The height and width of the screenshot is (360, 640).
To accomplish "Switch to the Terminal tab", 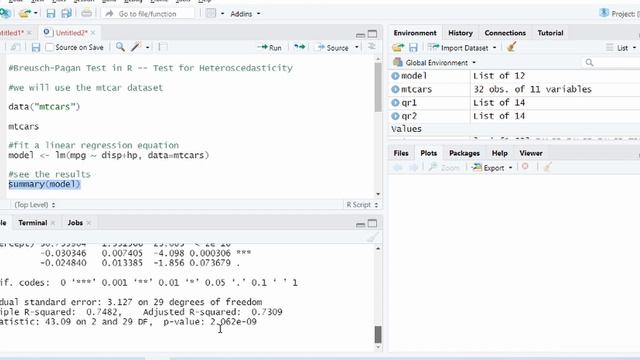I will point(32,223).
